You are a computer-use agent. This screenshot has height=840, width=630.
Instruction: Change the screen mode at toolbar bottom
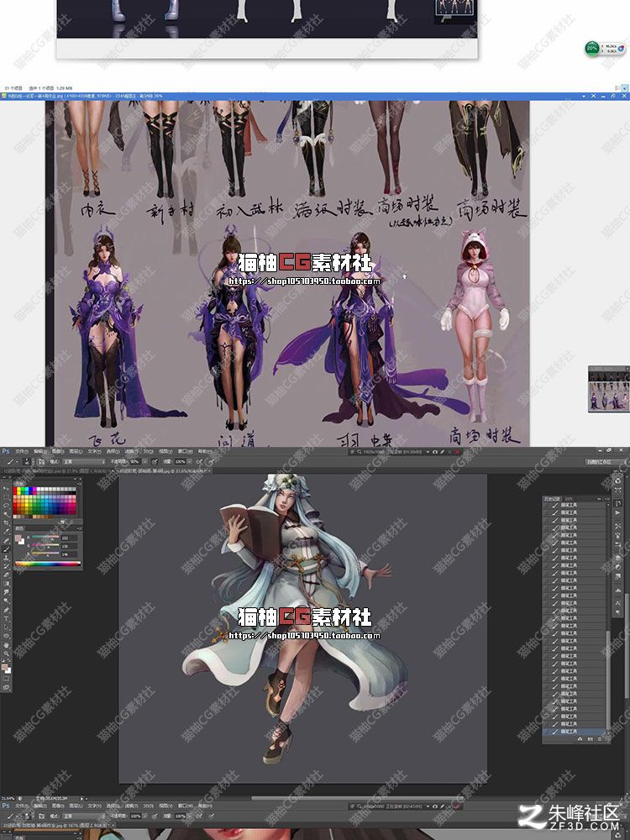click(x=6, y=687)
